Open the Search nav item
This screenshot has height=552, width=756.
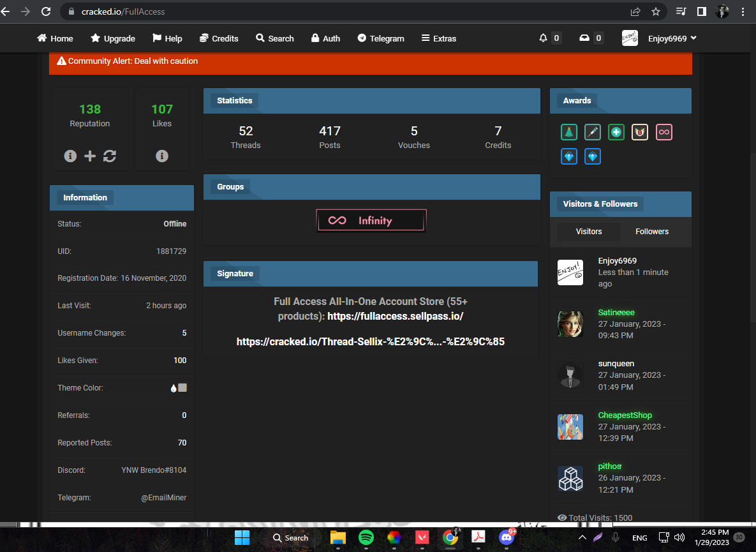(275, 38)
